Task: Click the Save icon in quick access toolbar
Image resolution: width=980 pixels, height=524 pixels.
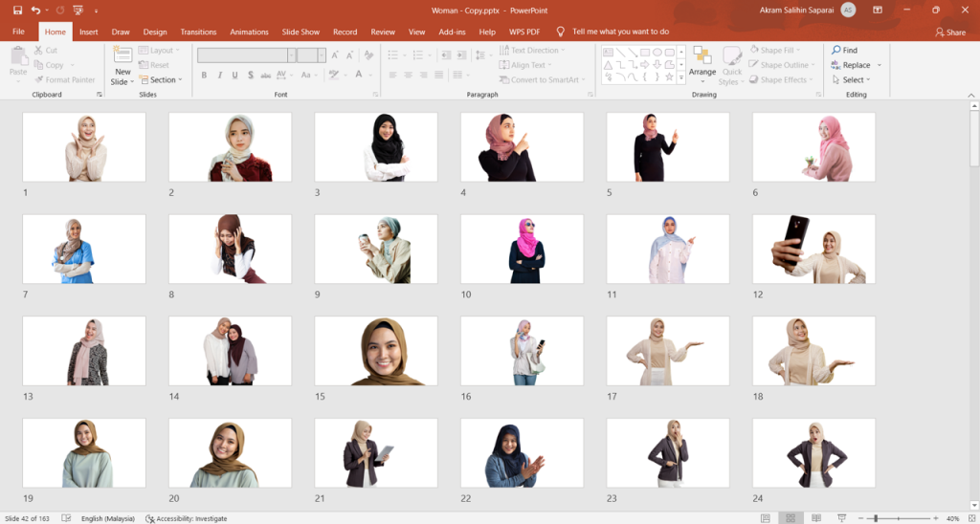Action: coord(17,10)
